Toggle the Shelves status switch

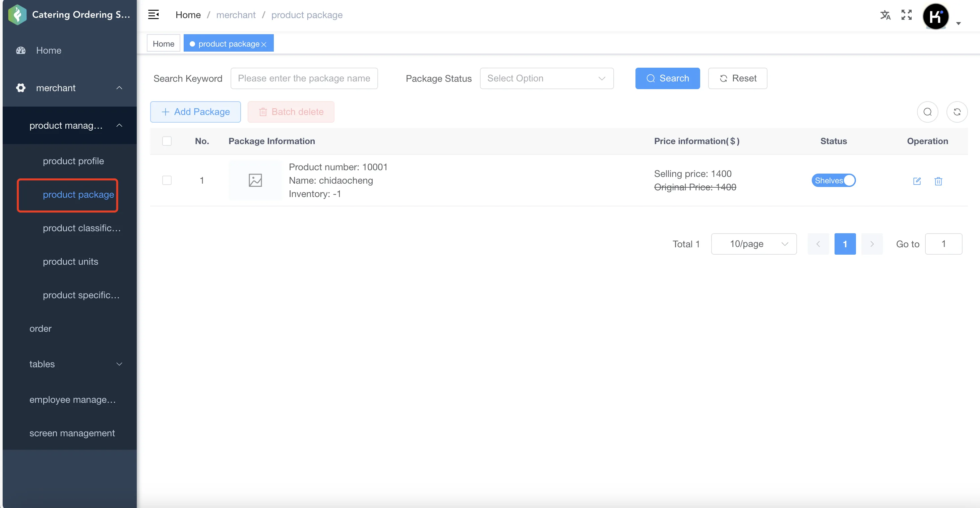[833, 180]
